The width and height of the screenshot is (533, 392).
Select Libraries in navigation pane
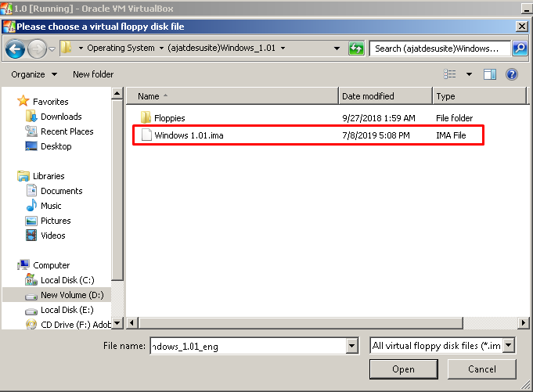click(x=49, y=176)
